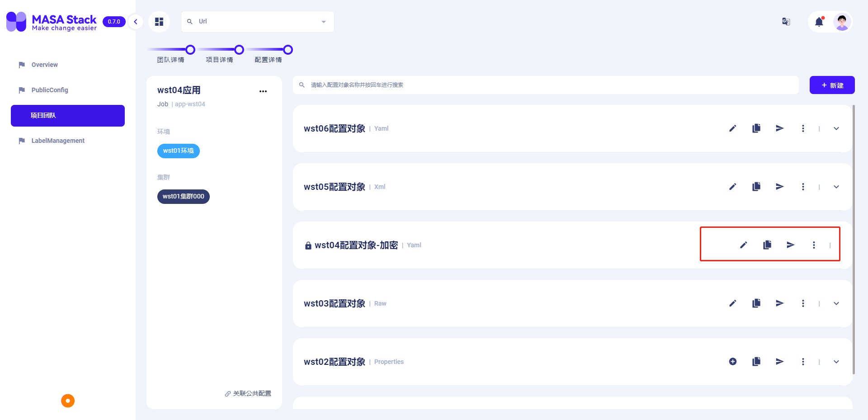Screen dimensions: 868x420
Task: Click the 新建 button
Action: (832, 85)
